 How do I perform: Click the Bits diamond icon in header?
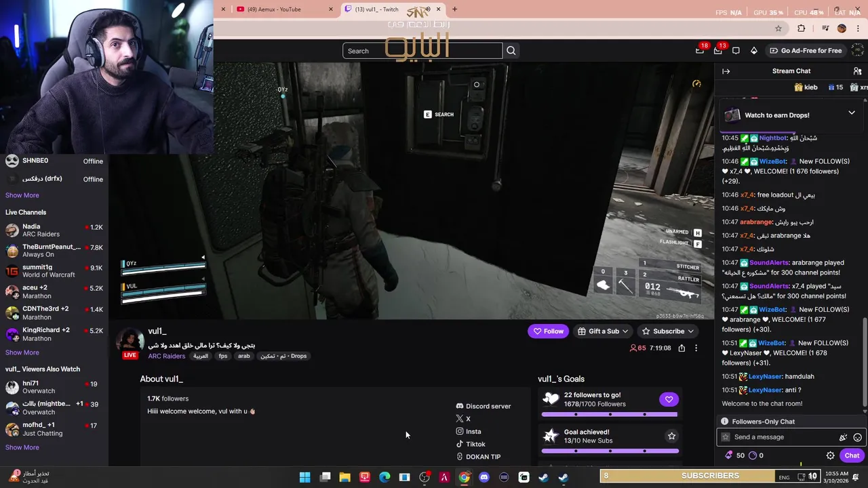point(753,51)
